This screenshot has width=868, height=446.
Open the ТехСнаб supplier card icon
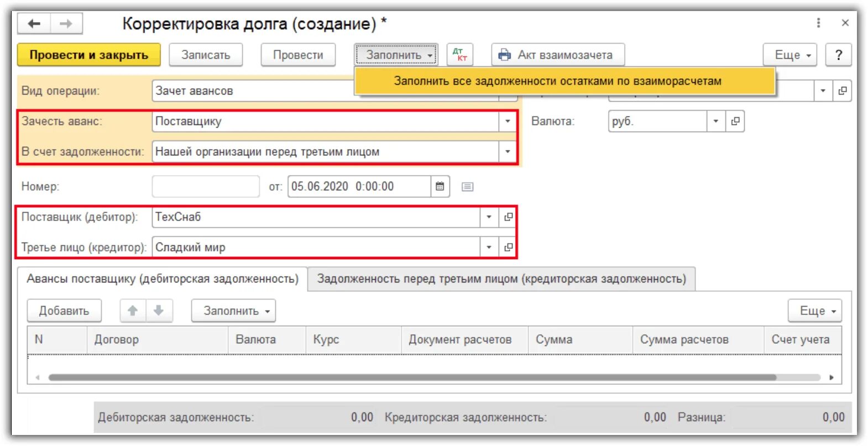508,217
